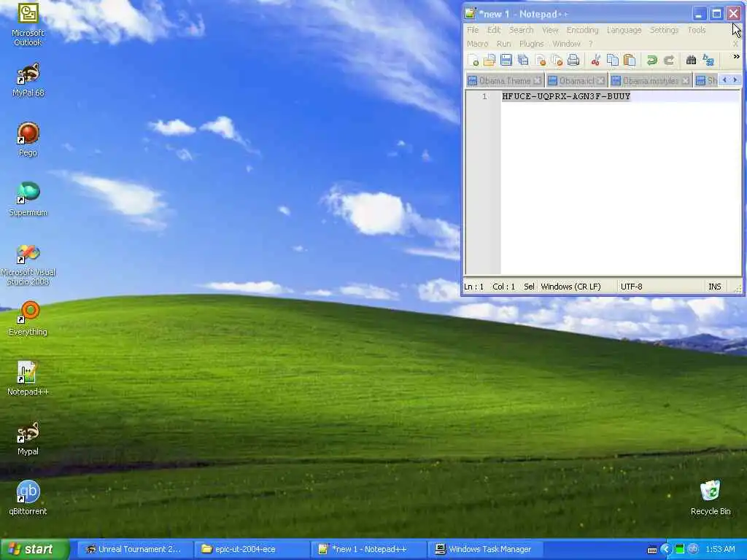Click *new 1 - Notepad++ taskbar button
This screenshot has width=747, height=560.
(368, 550)
